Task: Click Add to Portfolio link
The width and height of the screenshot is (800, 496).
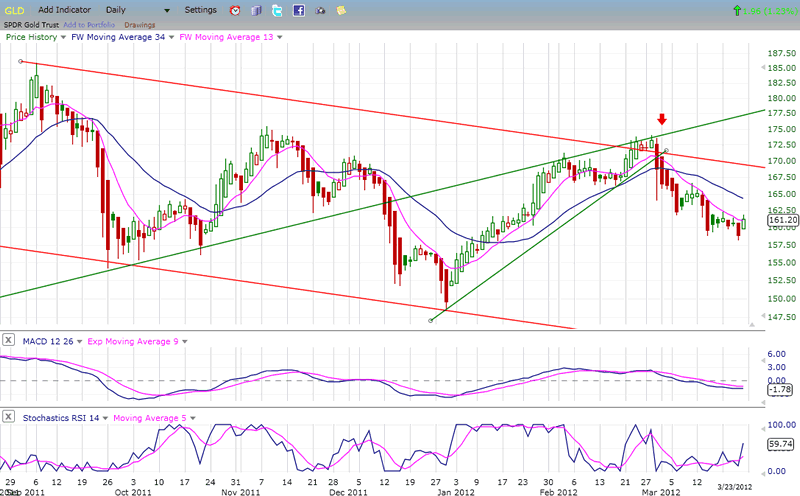Action: (89, 24)
